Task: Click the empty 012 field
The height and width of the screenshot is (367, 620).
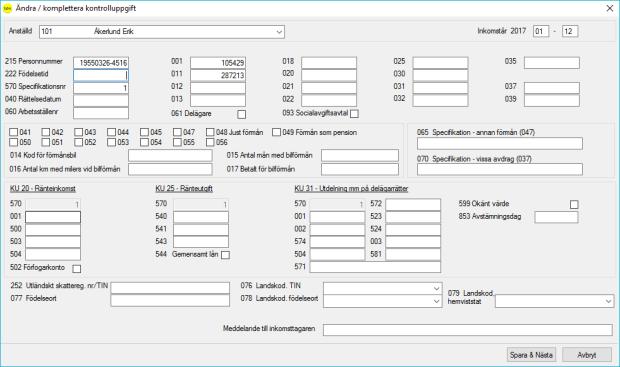Action: (x=218, y=88)
